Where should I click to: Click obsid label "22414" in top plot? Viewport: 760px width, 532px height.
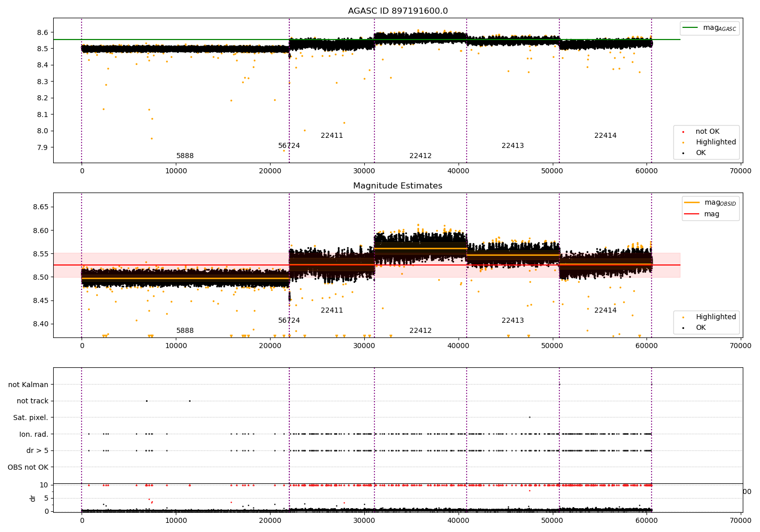[x=605, y=136]
